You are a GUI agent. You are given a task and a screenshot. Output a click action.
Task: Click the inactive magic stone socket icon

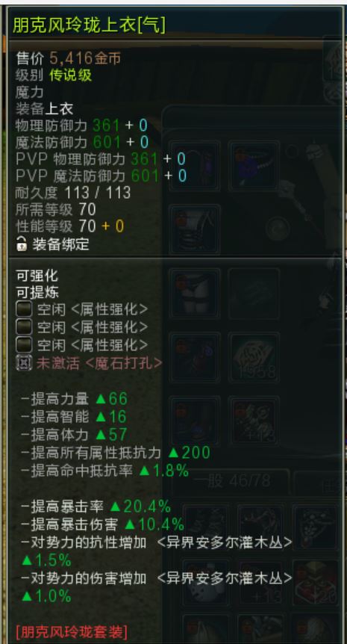click(x=24, y=362)
